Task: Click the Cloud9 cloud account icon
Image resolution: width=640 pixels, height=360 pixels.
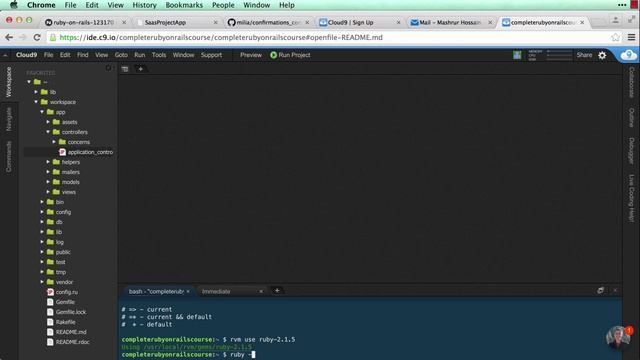Action: [x=629, y=55]
